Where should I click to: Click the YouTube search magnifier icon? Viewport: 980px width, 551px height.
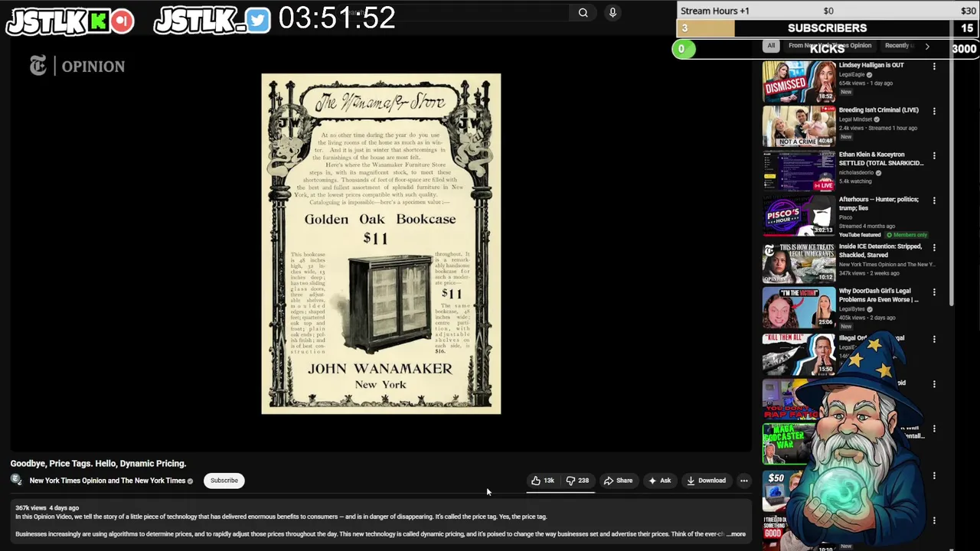pyautogui.click(x=583, y=12)
